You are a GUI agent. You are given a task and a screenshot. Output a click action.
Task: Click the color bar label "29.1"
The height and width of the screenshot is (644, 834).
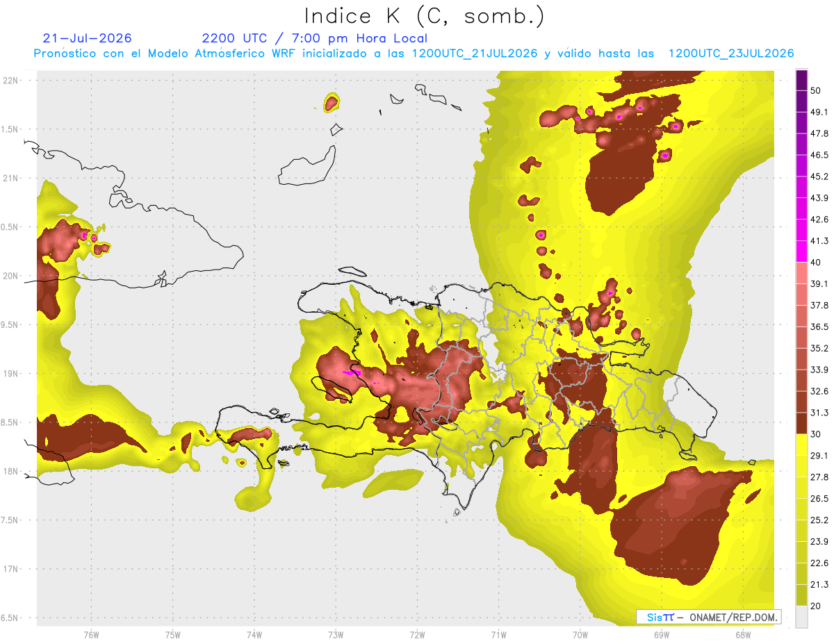[819, 456]
